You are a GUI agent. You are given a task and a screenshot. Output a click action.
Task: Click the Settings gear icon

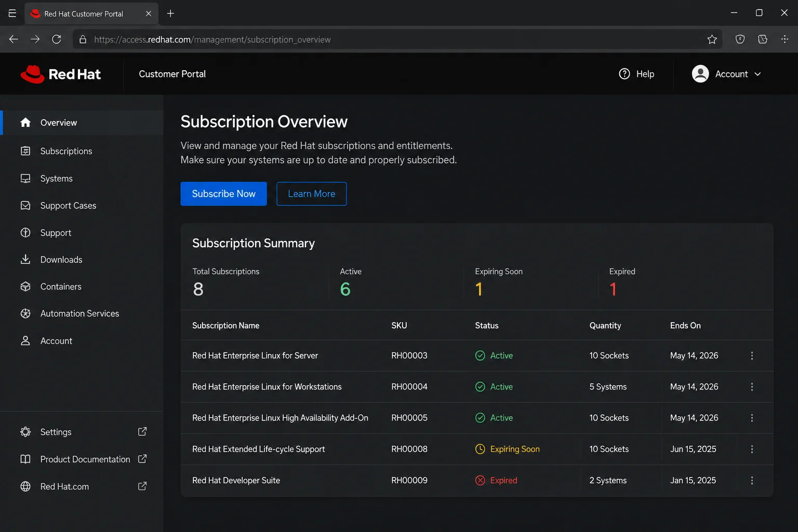25,432
